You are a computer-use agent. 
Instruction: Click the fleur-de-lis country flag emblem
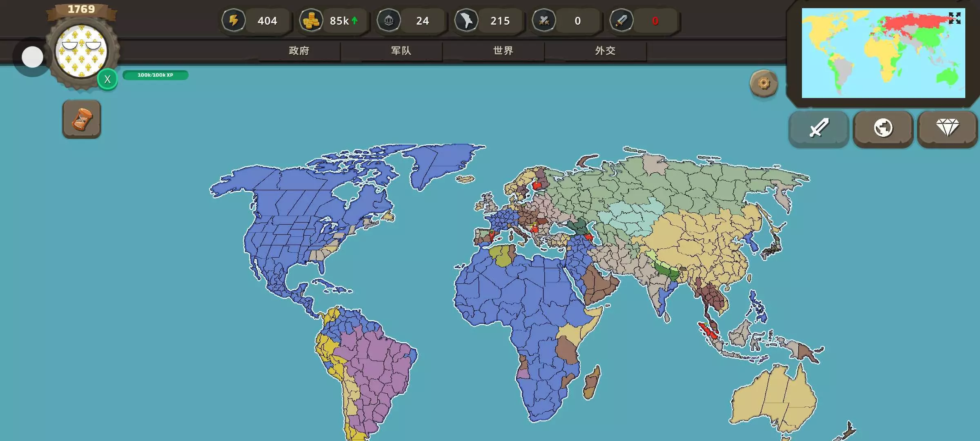coord(81,51)
